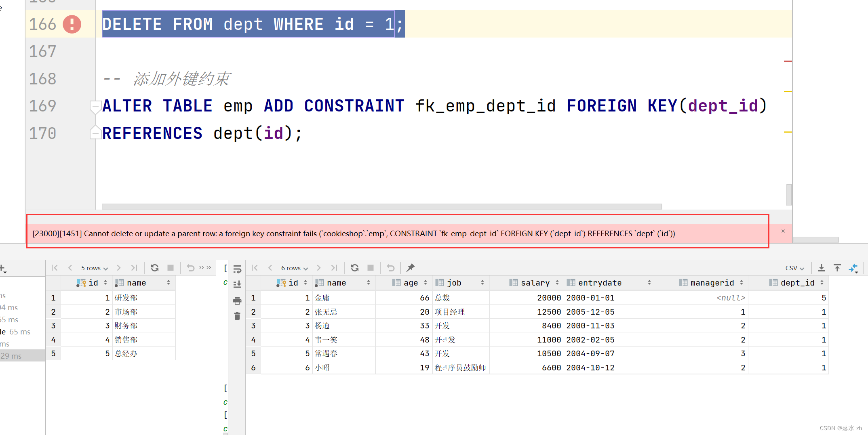Go to first page in dept result grid
The height and width of the screenshot is (435, 868).
pos(55,268)
